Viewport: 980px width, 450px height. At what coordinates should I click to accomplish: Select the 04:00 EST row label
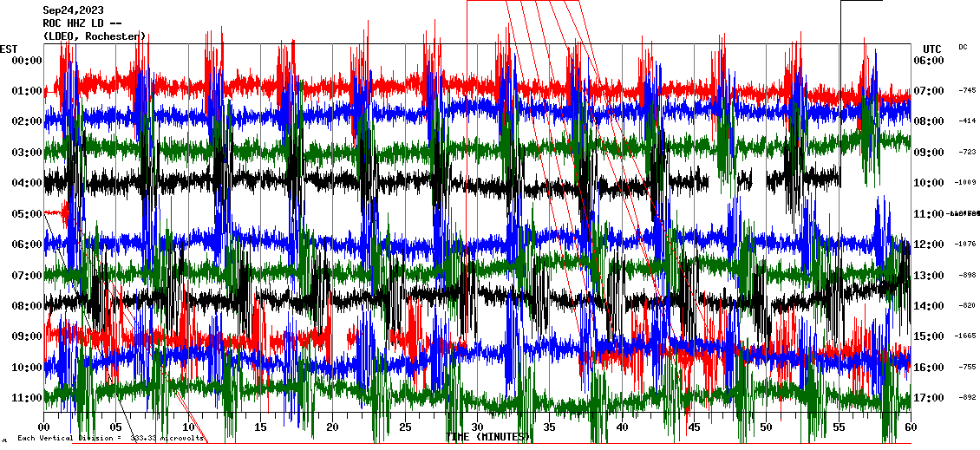point(28,183)
